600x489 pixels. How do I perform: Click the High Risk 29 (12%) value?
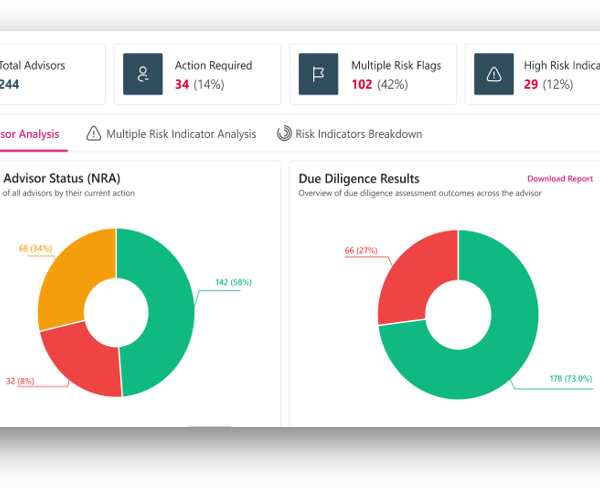click(x=546, y=85)
